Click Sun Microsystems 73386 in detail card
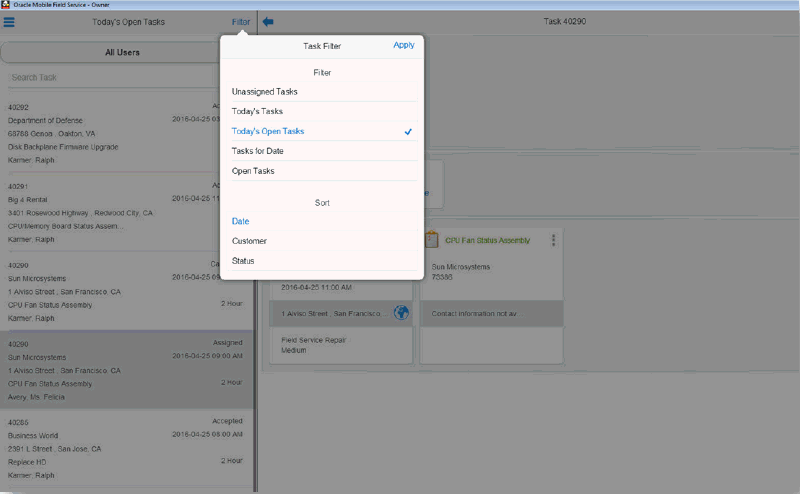800x494 pixels. click(x=461, y=272)
